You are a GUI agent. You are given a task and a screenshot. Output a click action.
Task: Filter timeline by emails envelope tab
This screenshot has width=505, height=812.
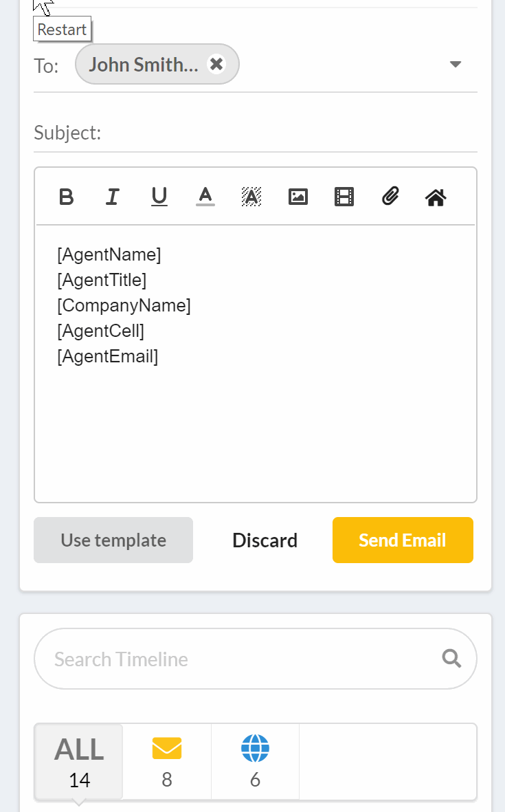point(167,762)
